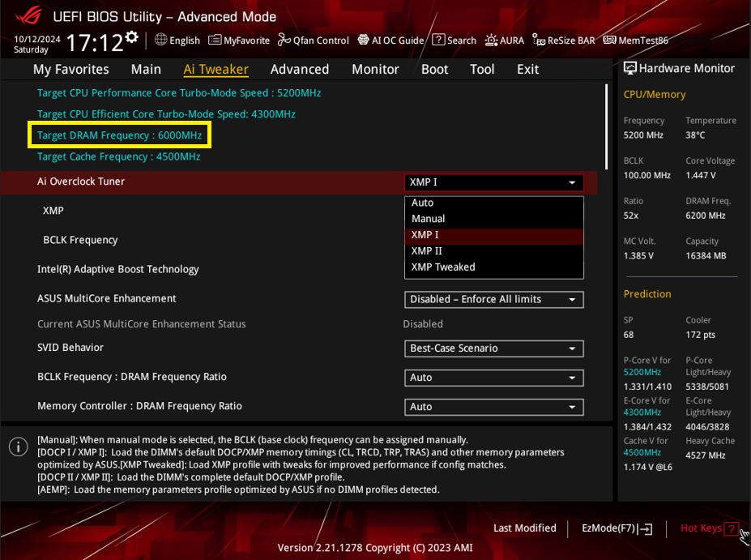This screenshot has width=751, height=560.
Task: Open ASUS MultiCore Enhancement dropdown
Action: coord(494,299)
